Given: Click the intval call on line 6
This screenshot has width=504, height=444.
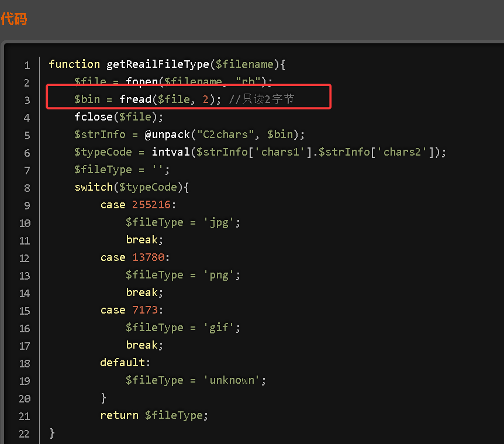Looking at the screenshot, I should pos(171,152).
